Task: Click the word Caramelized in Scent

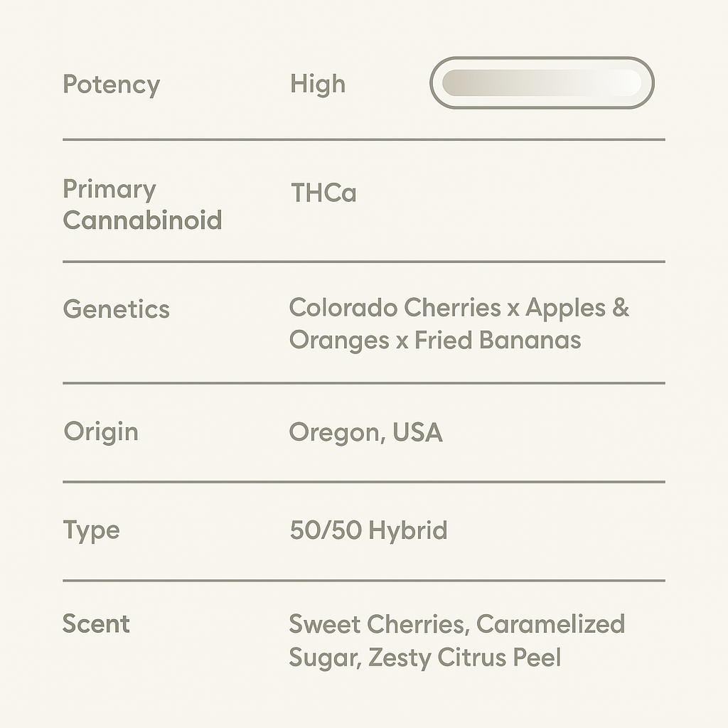Action: point(550,624)
